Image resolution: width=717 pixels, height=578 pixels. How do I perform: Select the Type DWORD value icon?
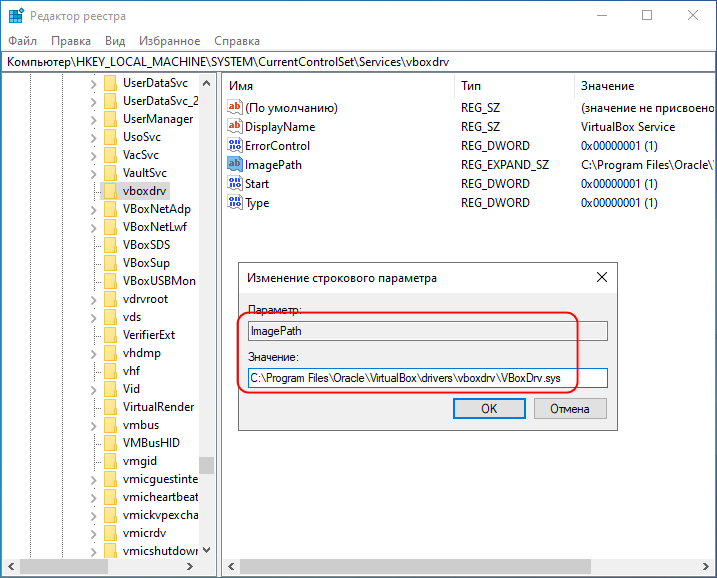(x=235, y=202)
